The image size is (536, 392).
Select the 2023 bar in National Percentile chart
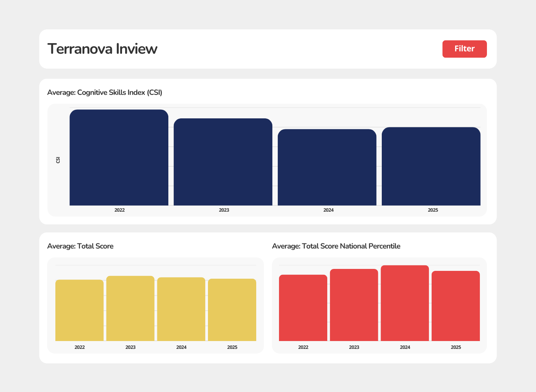[354, 305]
